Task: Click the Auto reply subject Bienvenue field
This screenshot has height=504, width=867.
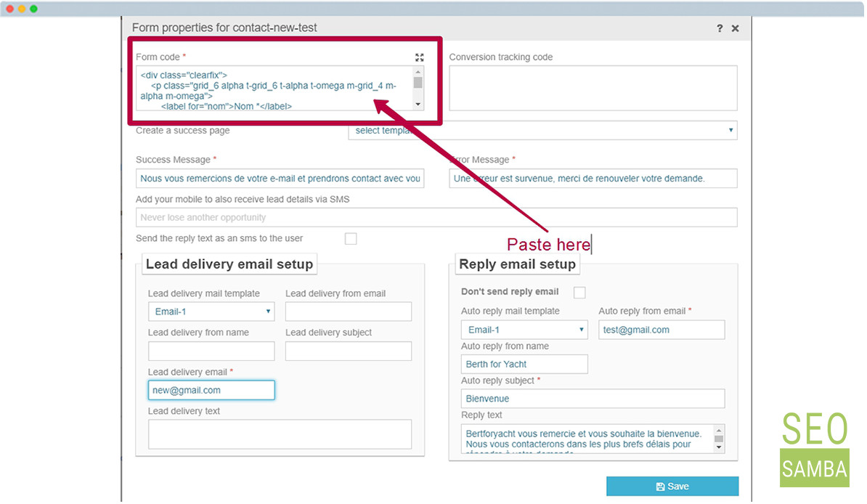Action: [x=593, y=398]
